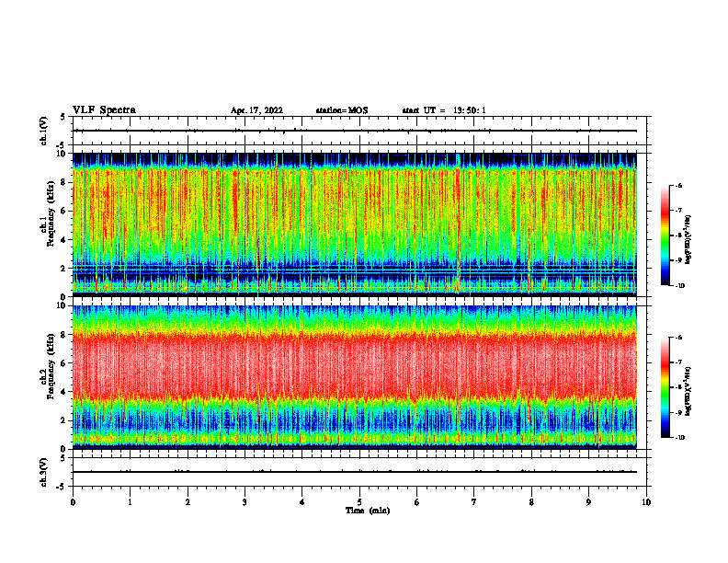The image size is (728, 563).
Task: Click time axis tick label 6
Action: [x=417, y=502]
